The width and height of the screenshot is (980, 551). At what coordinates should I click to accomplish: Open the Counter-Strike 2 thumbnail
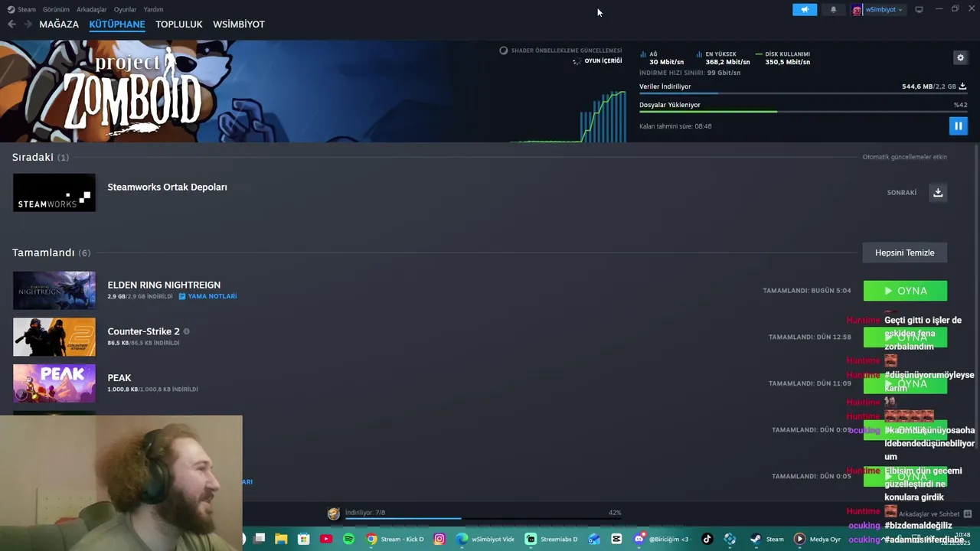click(x=54, y=337)
